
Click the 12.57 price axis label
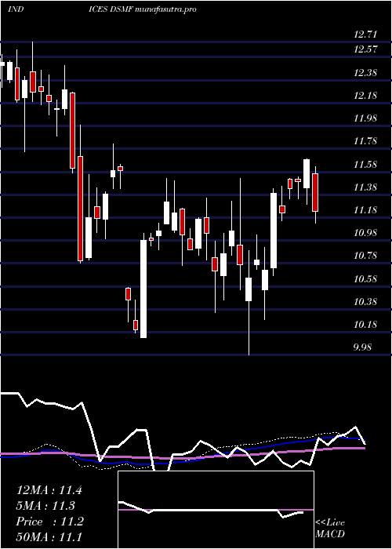(365, 49)
